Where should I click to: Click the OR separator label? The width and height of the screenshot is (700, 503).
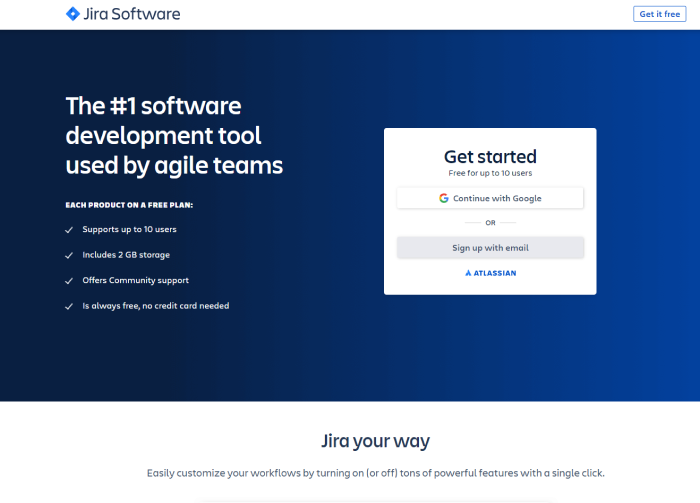click(490, 223)
